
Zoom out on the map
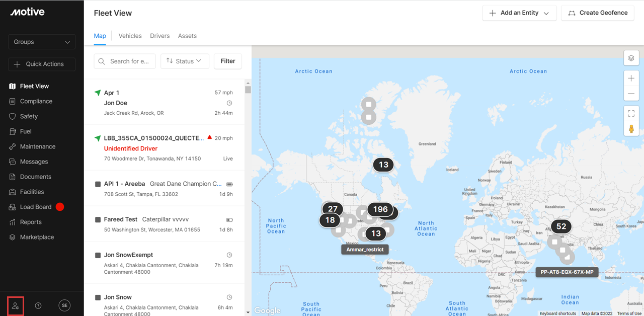pyautogui.click(x=631, y=94)
